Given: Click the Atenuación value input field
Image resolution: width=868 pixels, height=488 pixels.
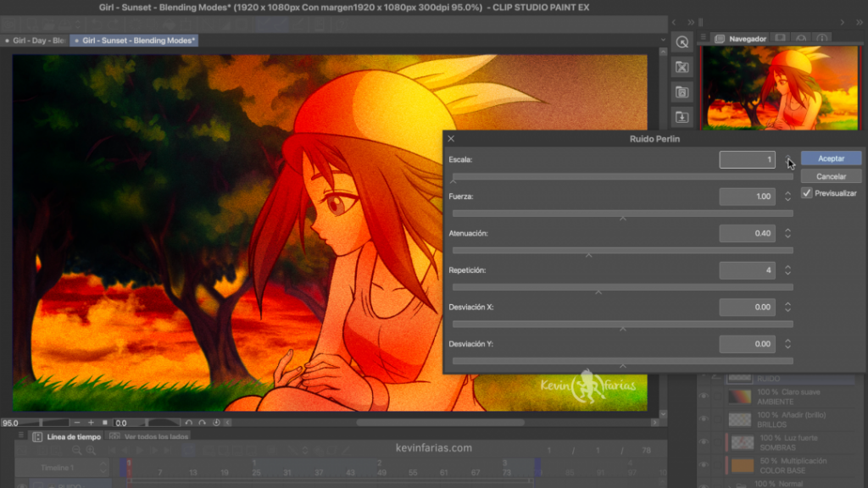Looking at the screenshot, I should pyautogui.click(x=747, y=234).
